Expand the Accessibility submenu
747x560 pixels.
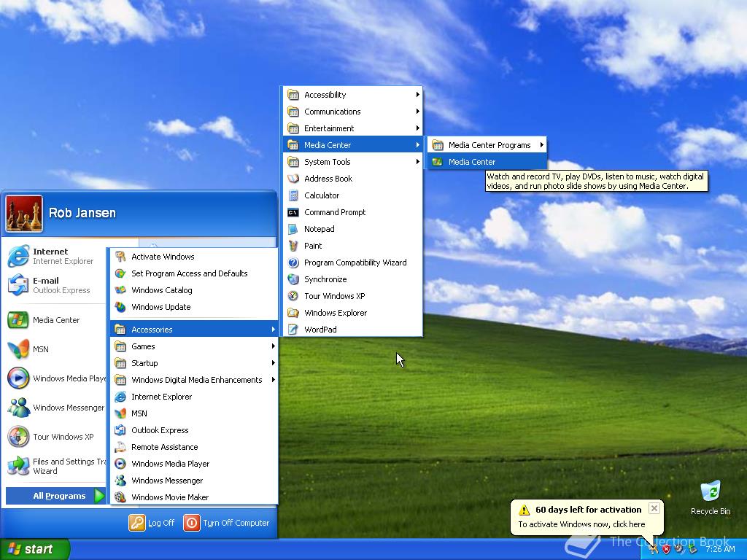[352, 95]
